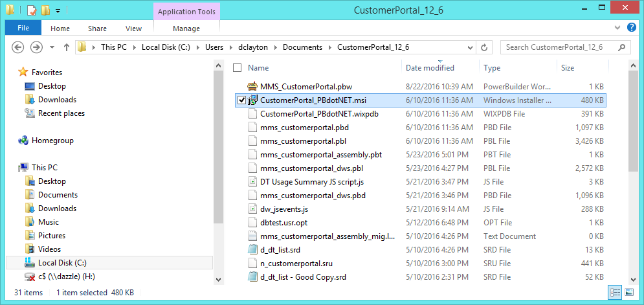
Task: Select the Homegroup icon in navigation pane
Action: coord(23,141)
